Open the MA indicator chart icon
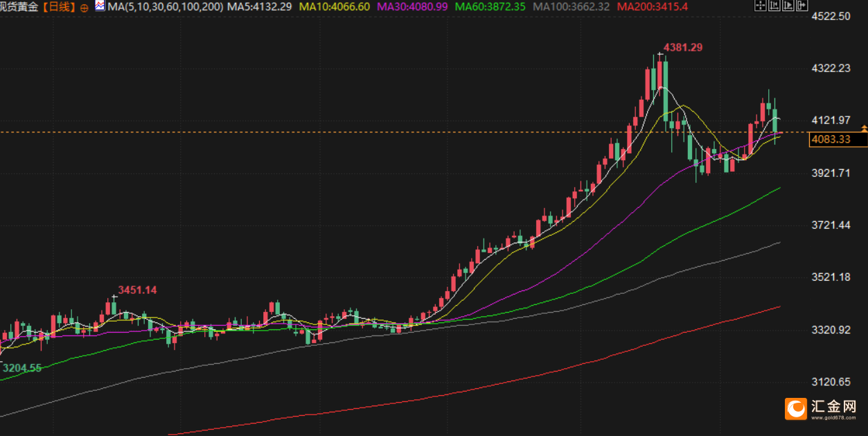This screenshot has width=868, height=436. pos(100,6)
